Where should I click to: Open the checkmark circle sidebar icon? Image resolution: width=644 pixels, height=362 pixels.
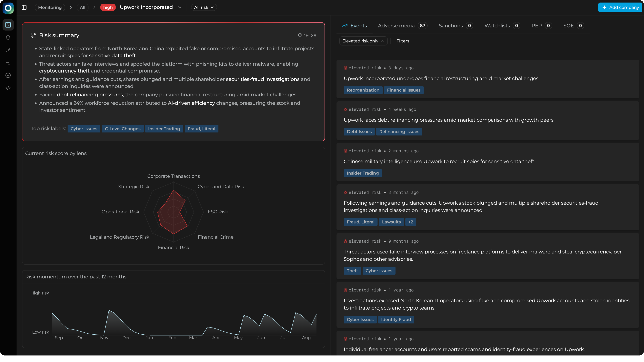(x=8, y=75)
